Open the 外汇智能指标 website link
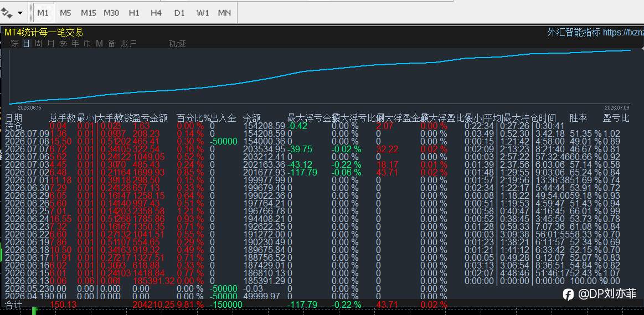644x315 pixels. (x=595, y=33)
